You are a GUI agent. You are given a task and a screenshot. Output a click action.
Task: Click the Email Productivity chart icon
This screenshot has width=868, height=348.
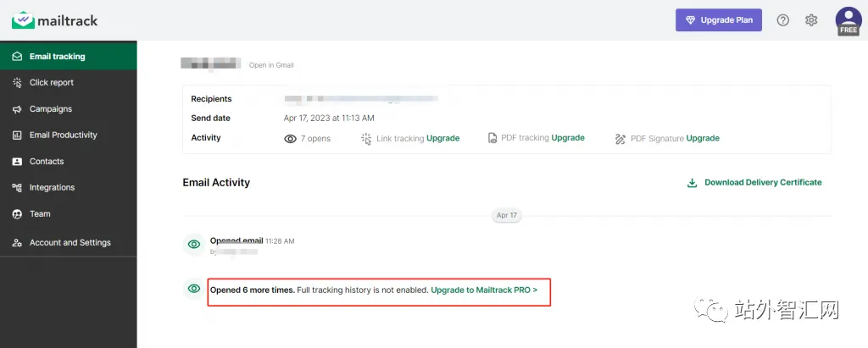tap(17, 135)
